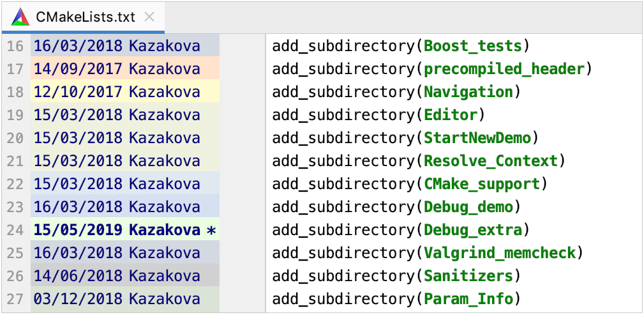This screenshot has width=644, height=315.
Task: Place cursor on Debug_extra argument
Action: point(473,230)
